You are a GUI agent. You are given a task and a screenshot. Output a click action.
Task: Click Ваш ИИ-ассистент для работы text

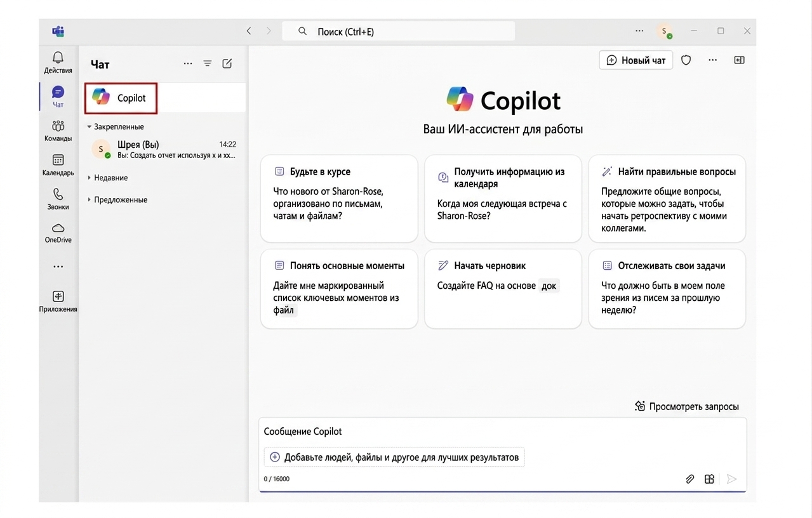click(503, 129)
